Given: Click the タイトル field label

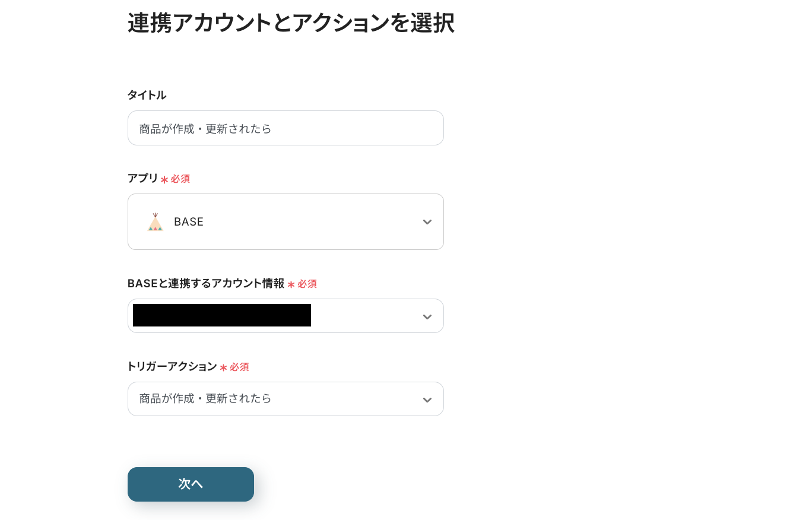Looking at the screenshot, I should [147, 95].
